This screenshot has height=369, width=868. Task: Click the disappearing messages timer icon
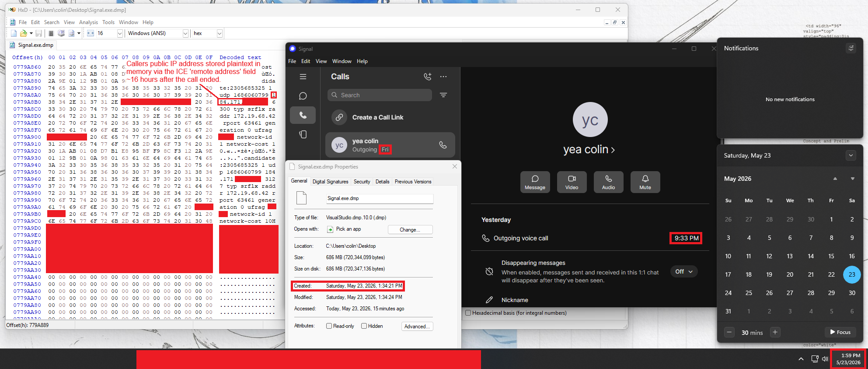click(489, 271)
